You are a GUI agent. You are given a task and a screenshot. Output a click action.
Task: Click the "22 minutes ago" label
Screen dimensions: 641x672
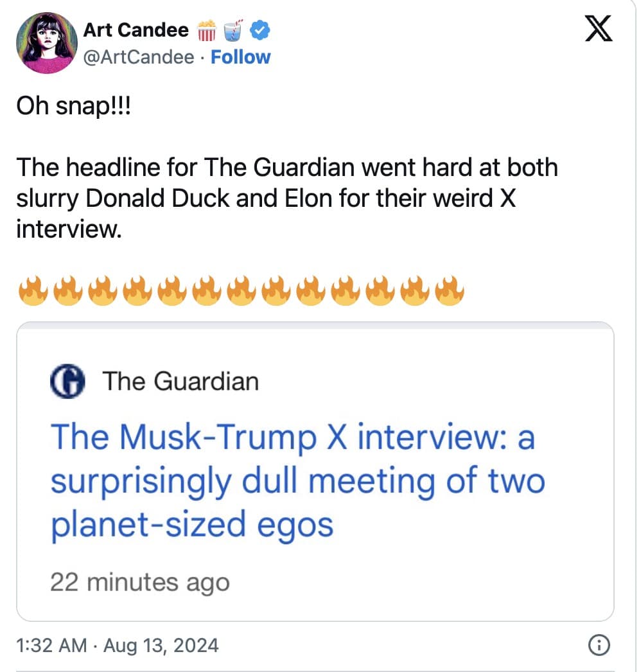click(139, 582)
